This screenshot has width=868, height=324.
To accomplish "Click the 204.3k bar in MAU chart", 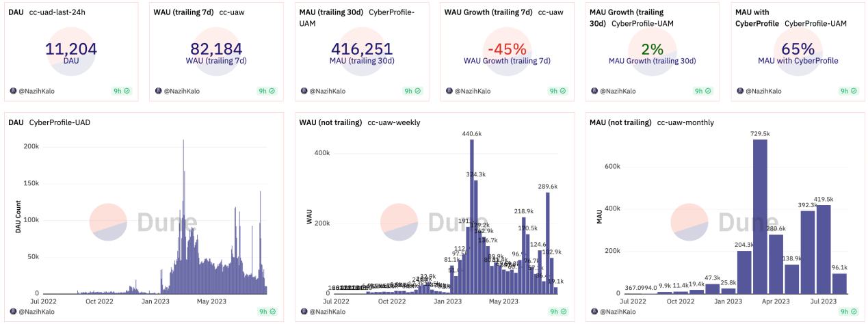I will [x=744, y=271].
